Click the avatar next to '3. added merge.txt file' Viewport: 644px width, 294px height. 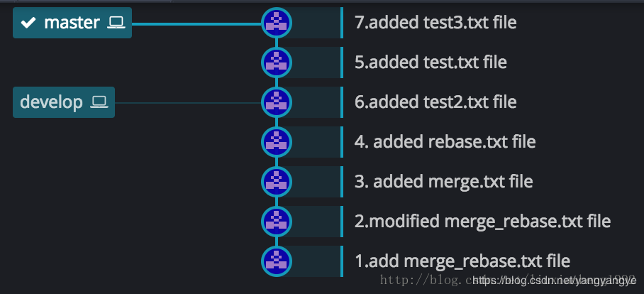pyautogui.click(x=276, y=182)
